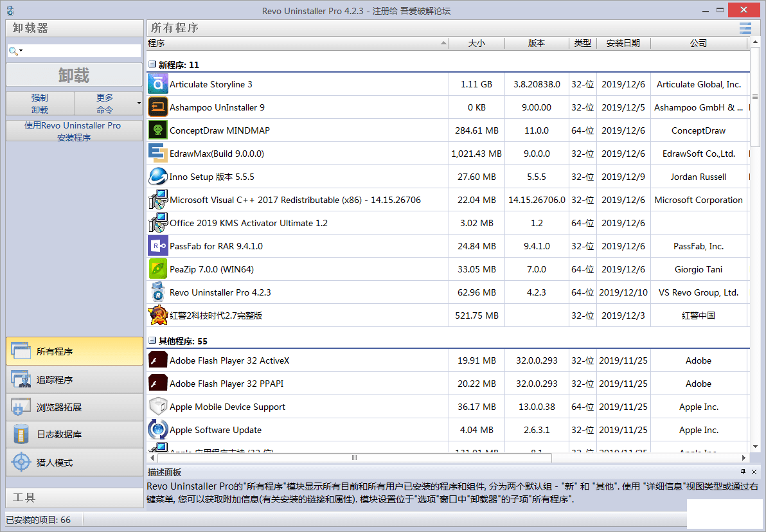Viewport: 766px width, 532px height.
Task: Click in the program search field
Action: (82, 51)
